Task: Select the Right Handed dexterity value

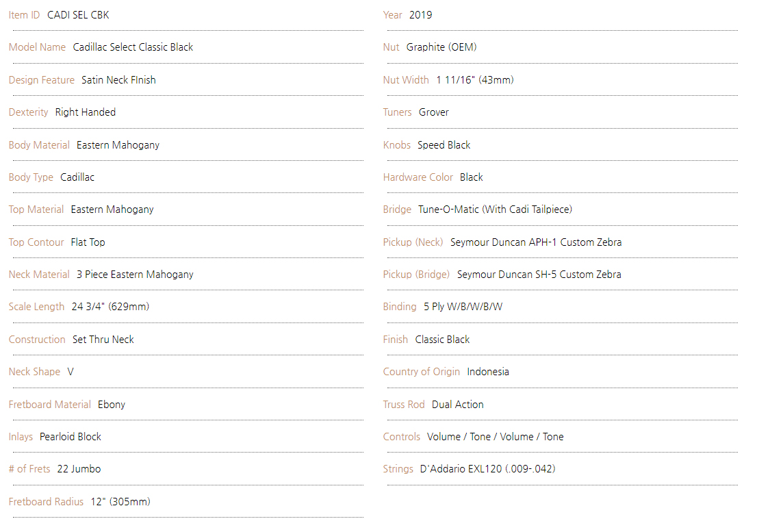Action: click(86, 112)
